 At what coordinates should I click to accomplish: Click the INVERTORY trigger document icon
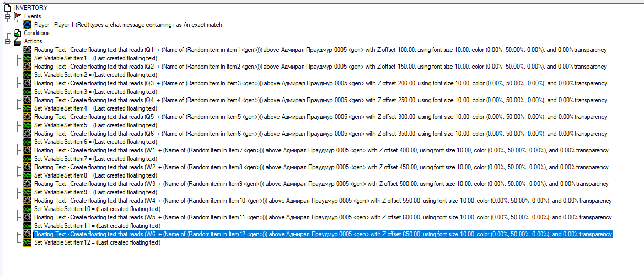(7, 8)
